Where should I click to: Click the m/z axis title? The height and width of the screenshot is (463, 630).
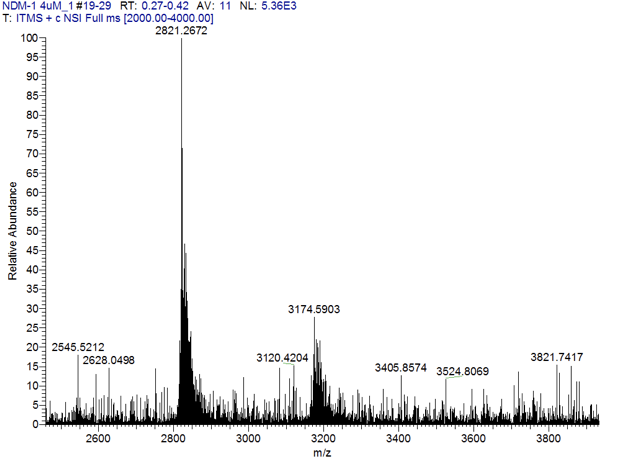click(x=322, y=453)
